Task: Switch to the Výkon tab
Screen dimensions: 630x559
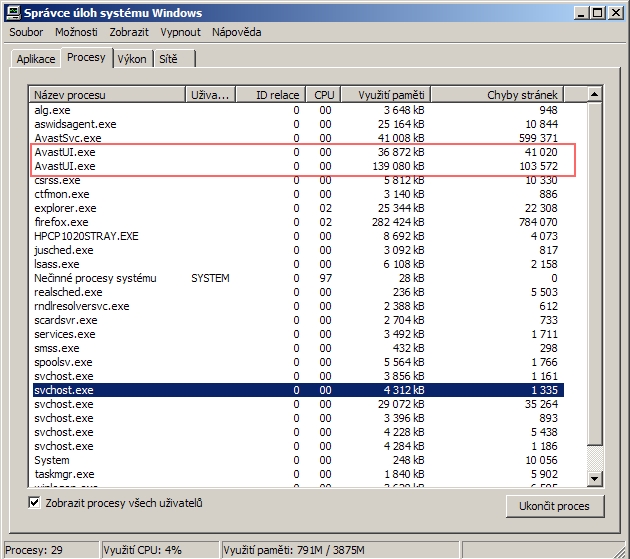Action: coord(132,59)
